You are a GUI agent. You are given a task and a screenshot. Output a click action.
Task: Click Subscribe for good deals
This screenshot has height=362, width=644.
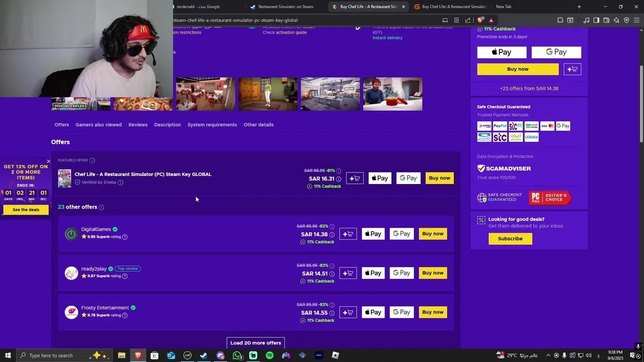pyautogui.click(x=510, y=239)
